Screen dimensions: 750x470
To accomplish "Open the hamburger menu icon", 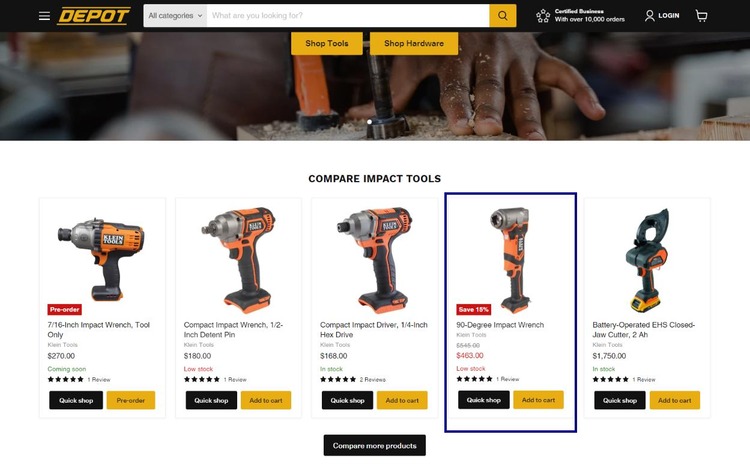I will [44, 16].
